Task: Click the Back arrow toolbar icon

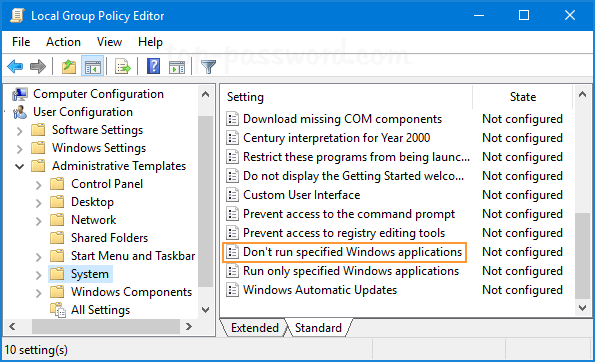Action: (x=15, y=67)
